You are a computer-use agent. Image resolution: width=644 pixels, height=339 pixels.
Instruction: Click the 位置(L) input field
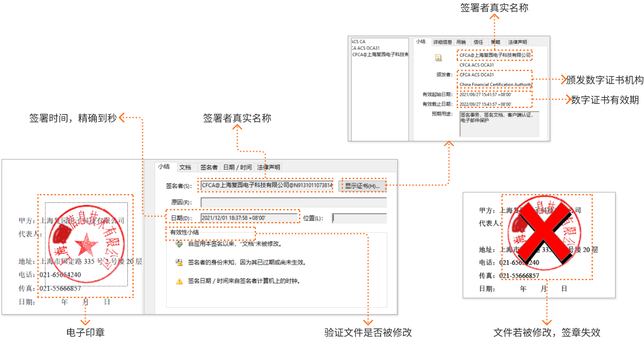[x=359, y=218]
